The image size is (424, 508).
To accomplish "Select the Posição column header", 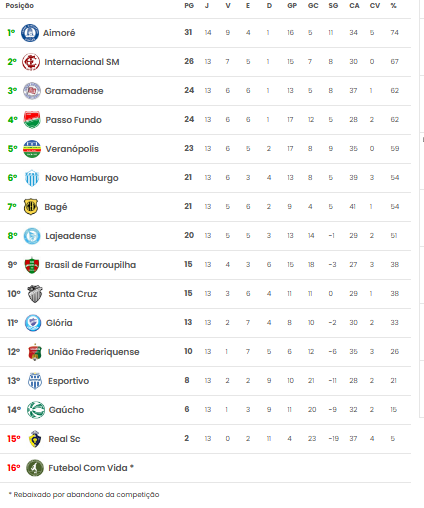I will click(x=20, y=6).
